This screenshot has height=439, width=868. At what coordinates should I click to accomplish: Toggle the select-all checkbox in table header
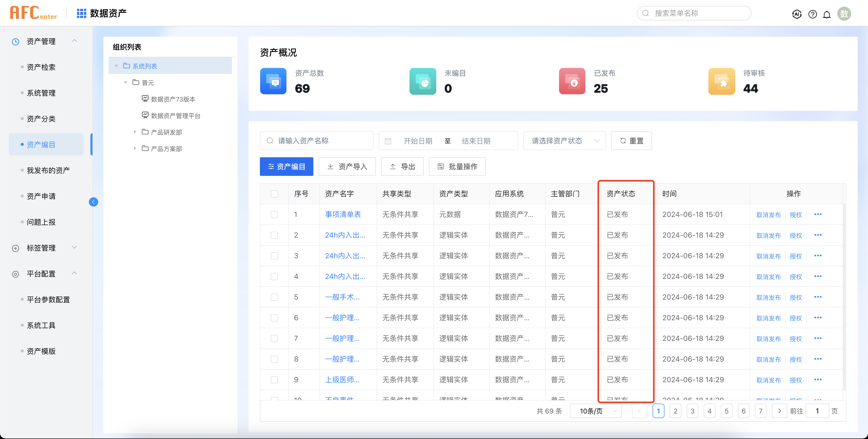[x=274, y=194]
